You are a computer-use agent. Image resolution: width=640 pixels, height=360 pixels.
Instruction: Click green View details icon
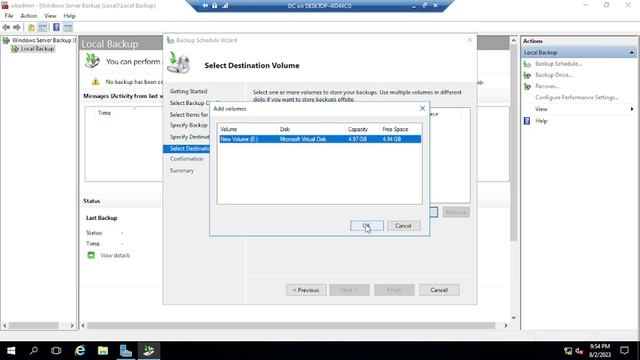click(91, 255)
